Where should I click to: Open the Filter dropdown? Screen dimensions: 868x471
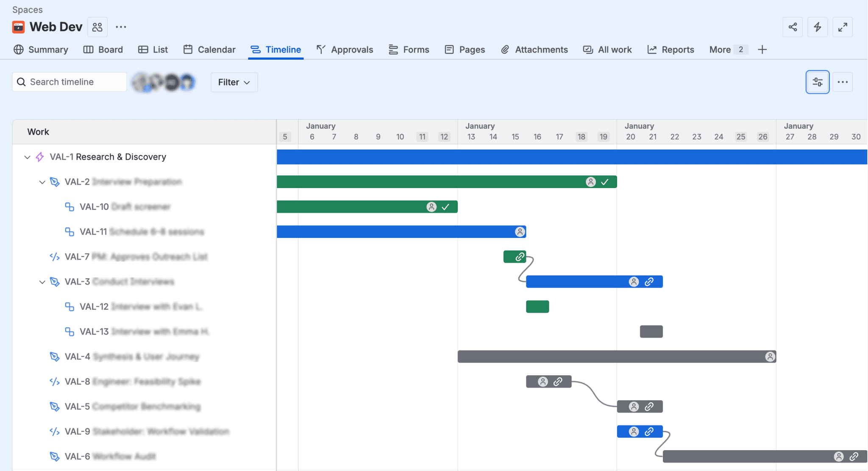point(234,82)
